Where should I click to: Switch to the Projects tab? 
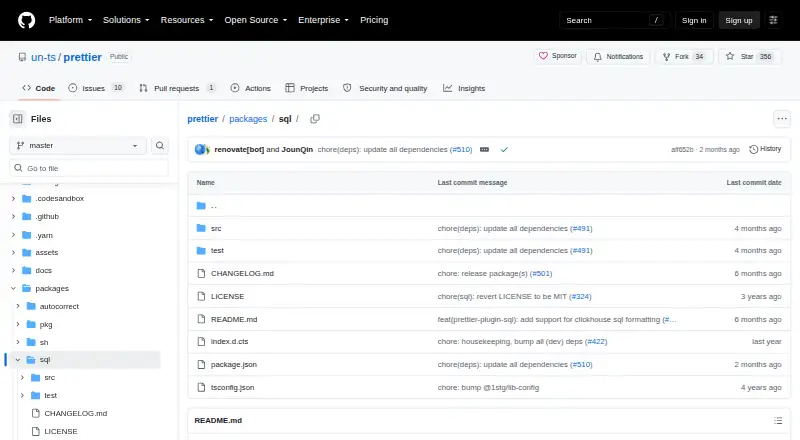(x=307, y=88)
